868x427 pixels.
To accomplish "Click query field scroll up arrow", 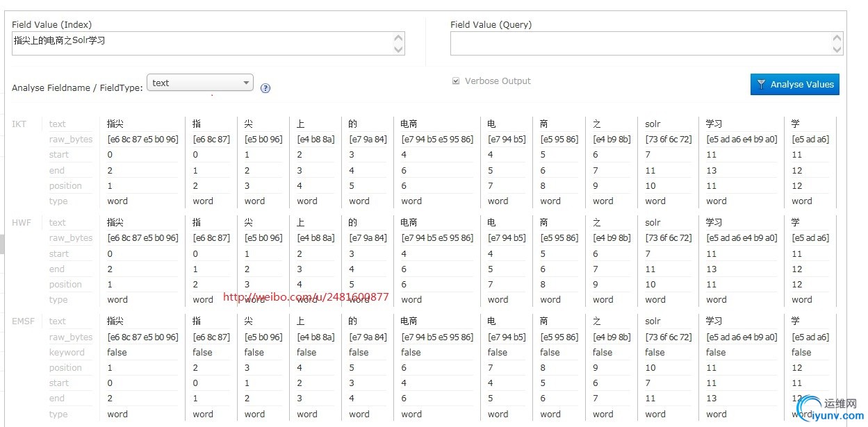I will point(837,39).
